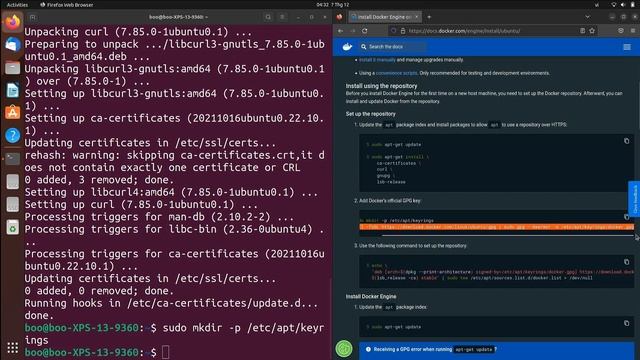Open the system volume indicator
This screenshot has height=360, width=640.
point(623,5)
